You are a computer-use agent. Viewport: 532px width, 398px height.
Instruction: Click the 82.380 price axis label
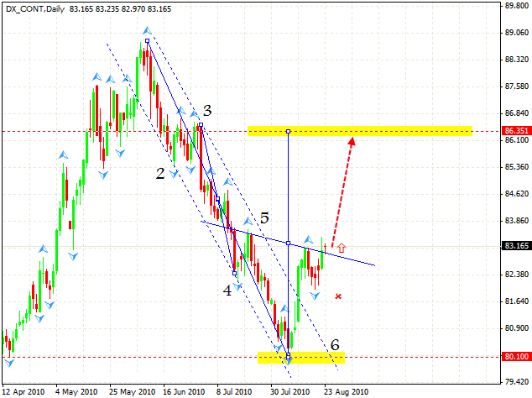(x=517, y=275)
